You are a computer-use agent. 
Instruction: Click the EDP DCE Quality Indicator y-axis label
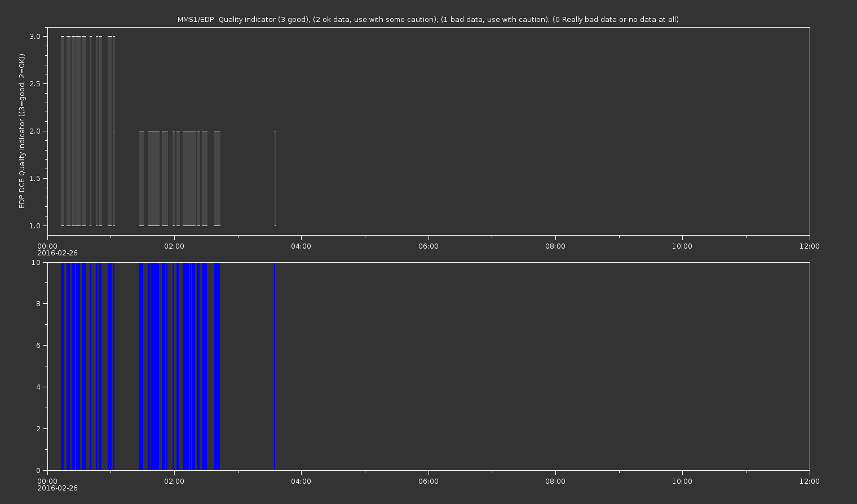(x=22, y=131)
